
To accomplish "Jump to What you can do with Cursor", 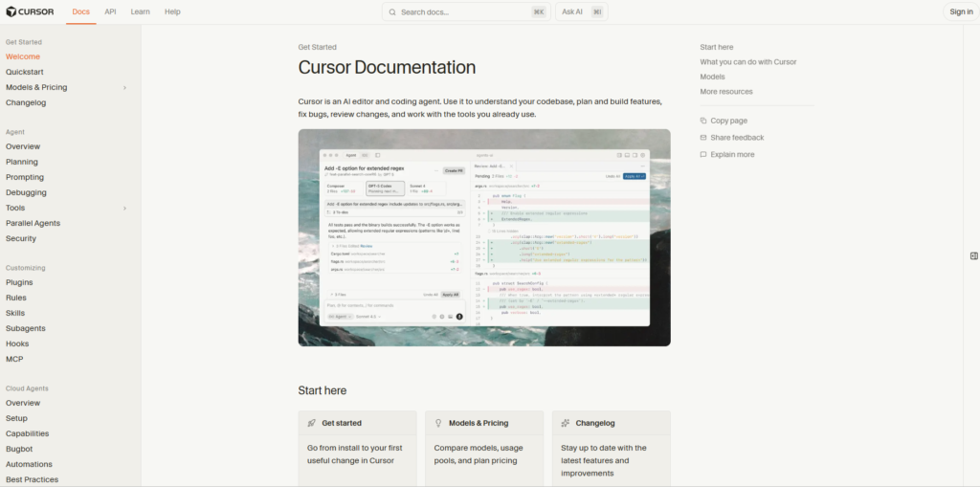I will pos(747,62).
